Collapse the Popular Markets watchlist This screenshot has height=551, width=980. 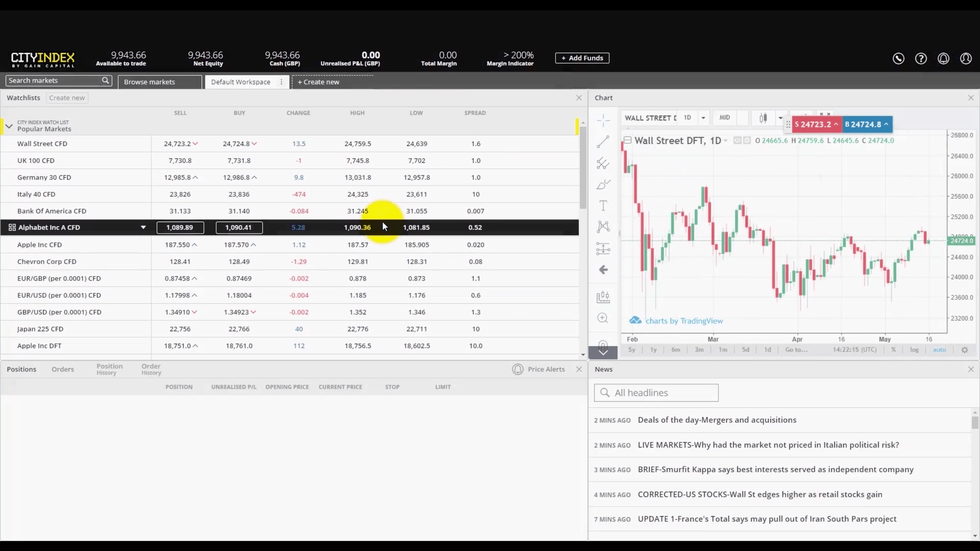pyautogui.click(x=9, y=126)
